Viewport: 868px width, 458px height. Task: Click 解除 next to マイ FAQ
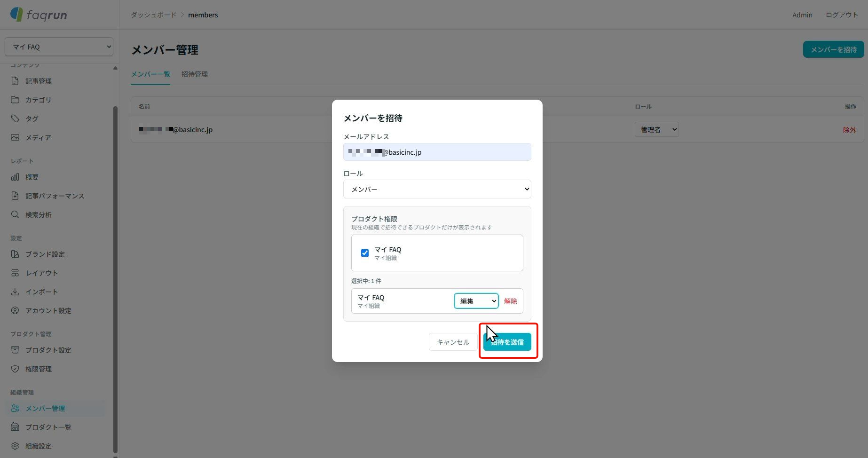pos(511,301)
